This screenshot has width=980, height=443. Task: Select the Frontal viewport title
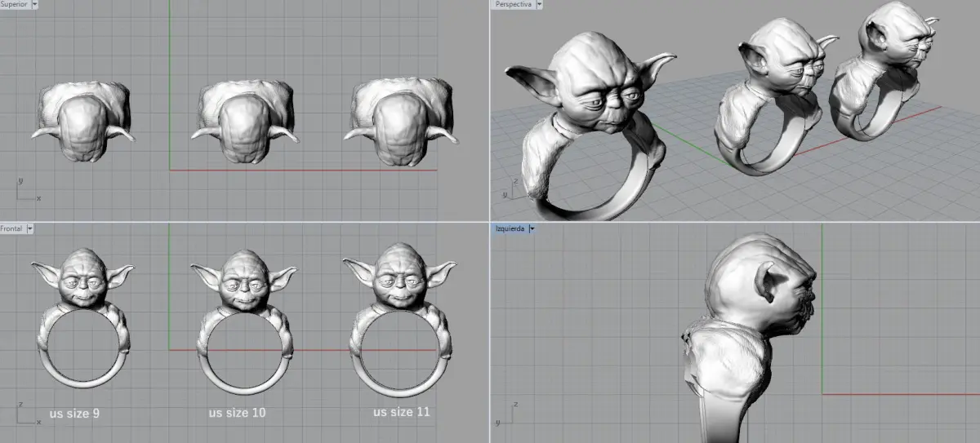[12, 229]
